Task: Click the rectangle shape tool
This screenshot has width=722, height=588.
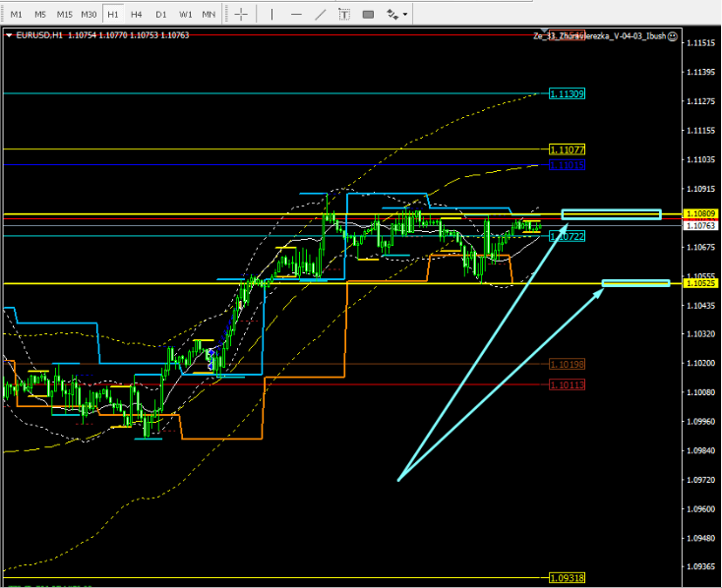Action: click(x=368, y=15)
